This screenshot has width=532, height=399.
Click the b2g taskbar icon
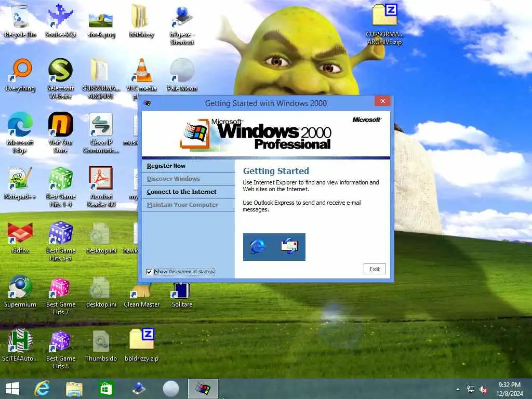pyautogui.click(x=138, y=389)
